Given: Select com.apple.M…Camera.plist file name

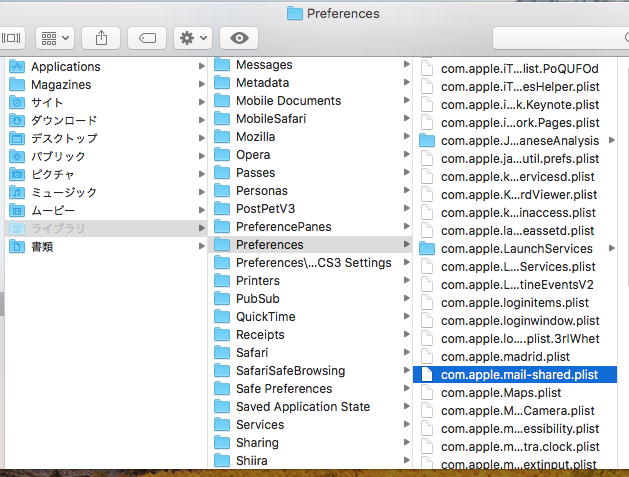Looking at the screenshot, I should [x=518, y=411].
